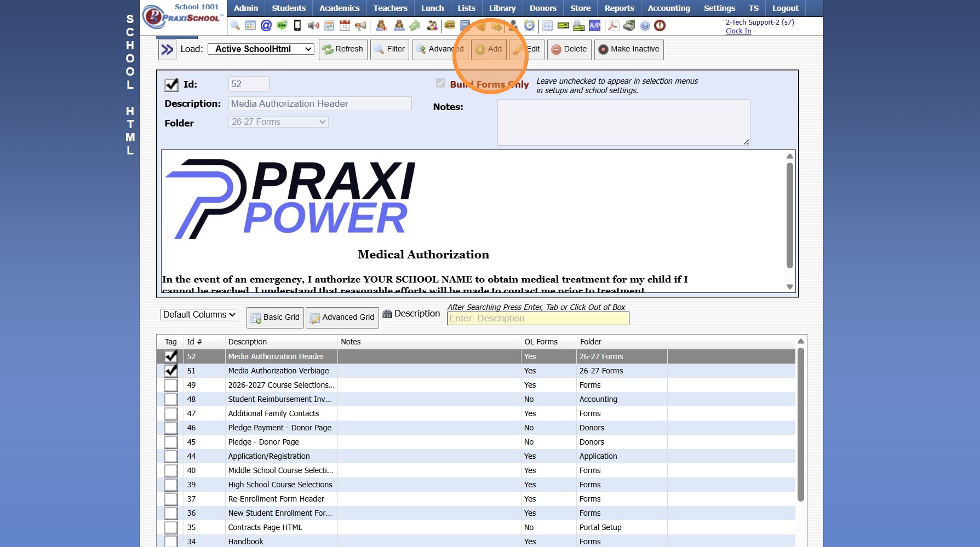Open the Accounting menu
980x547 pixels.
(669, 8)
